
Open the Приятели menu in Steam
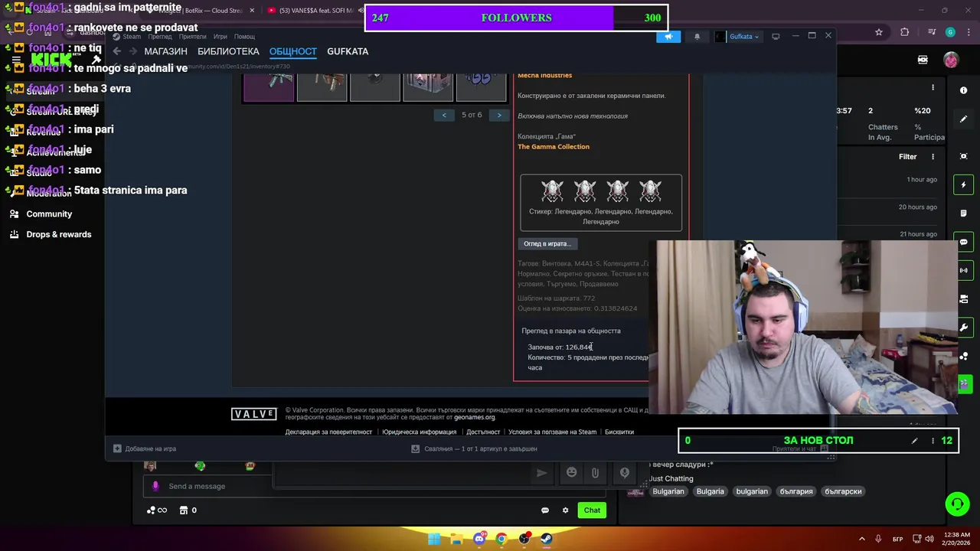click(x=192, y=37)
